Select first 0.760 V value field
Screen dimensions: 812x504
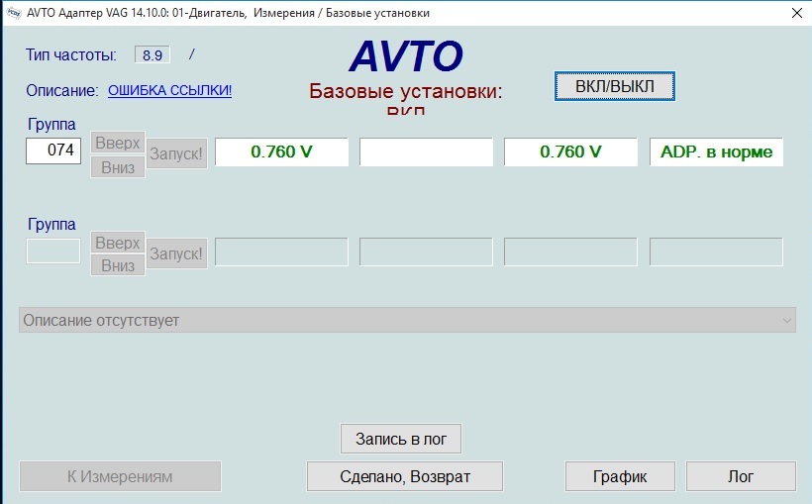coord(281,151)
